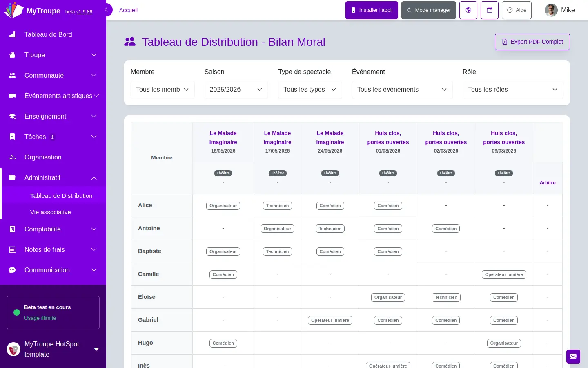
Task: Open the Membre filter dropdown
Action: coord(163,90)
